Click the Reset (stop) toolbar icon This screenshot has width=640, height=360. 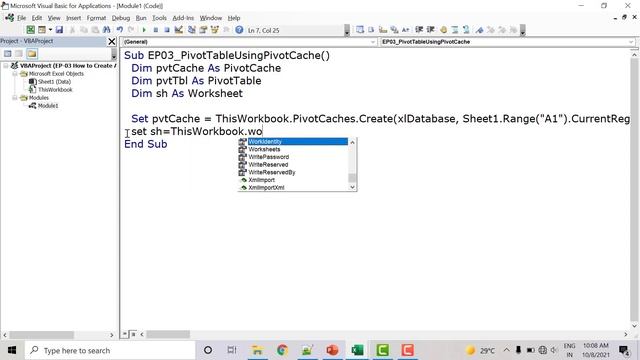point(167,30)
